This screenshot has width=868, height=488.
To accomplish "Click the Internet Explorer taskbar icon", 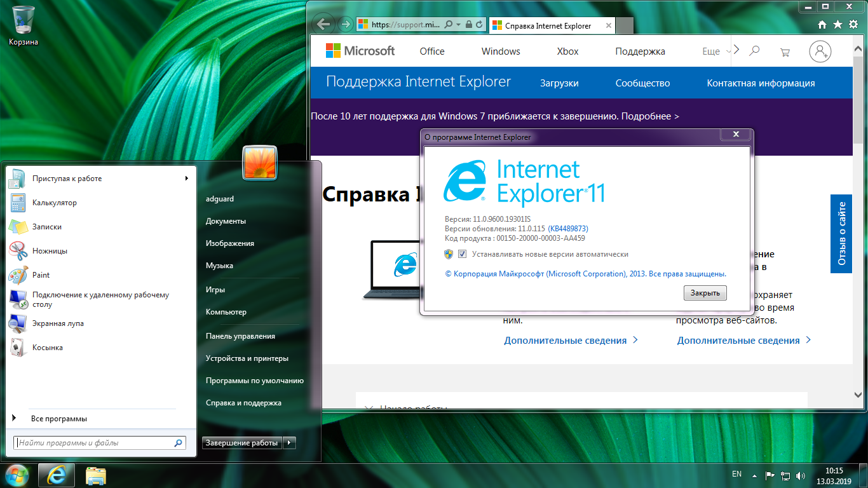I will (x=57, y=475).
